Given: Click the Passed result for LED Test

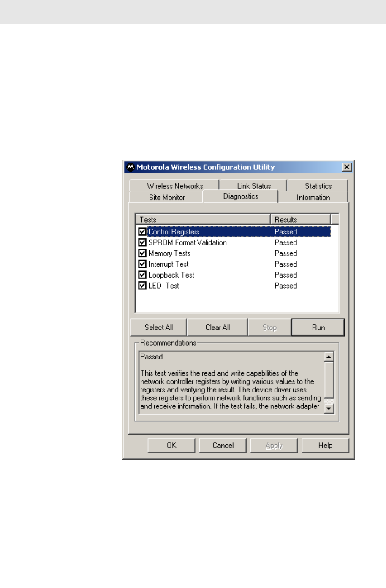Looking at the screenshot, I should point(286,286).
